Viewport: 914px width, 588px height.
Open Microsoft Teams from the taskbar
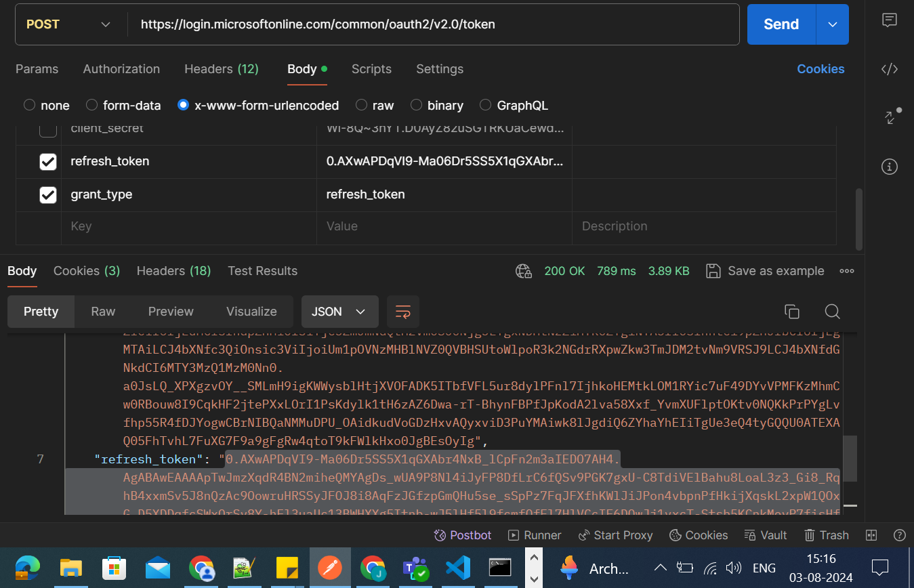[x=415, y=568]
